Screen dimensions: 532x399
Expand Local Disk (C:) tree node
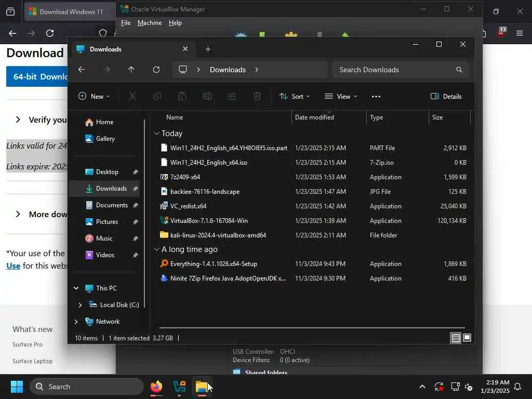click(80, 305)
